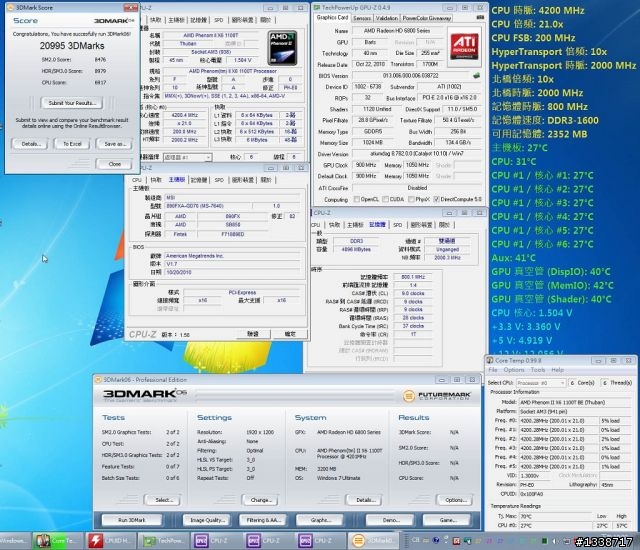Open Core Temp from the taskbar
Image resolution: width=640 pixels, height=550 pixels.
[58, 541]
